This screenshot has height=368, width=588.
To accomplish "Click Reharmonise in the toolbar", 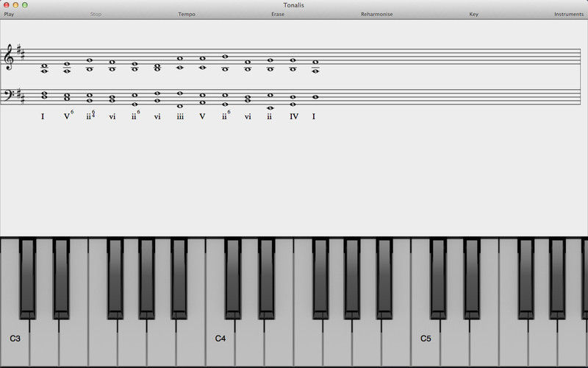I will [x=377, y=14].
